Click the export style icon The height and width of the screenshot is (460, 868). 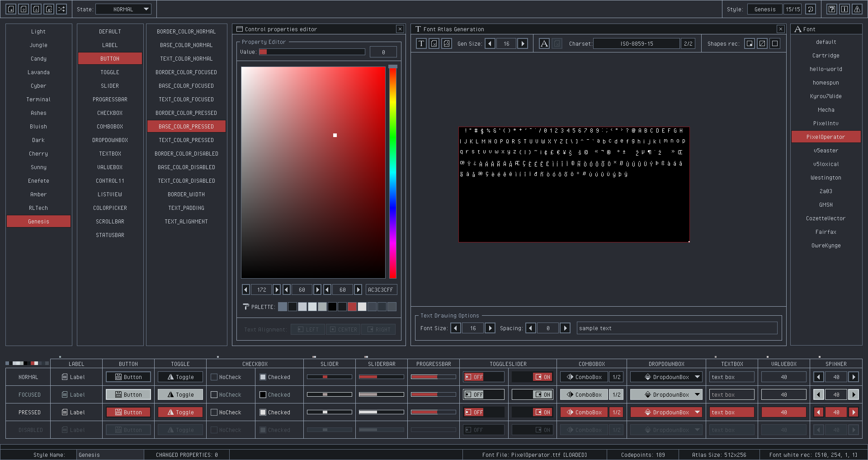49,9
